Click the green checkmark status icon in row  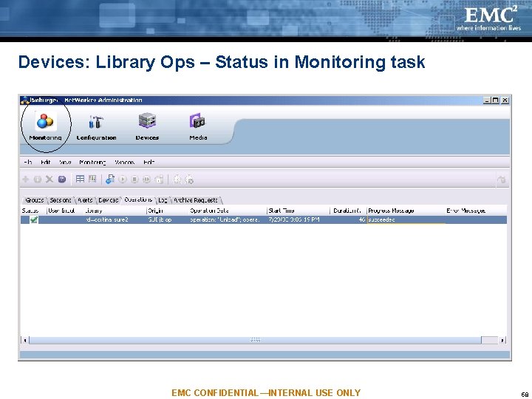pos(33,220)
